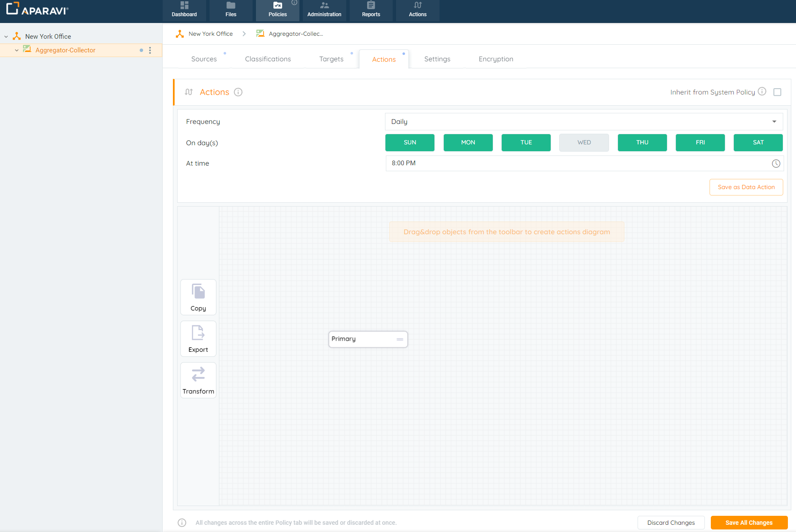Open the Dashboard from top navigation
796x532 pixels.
click(184, 10)
